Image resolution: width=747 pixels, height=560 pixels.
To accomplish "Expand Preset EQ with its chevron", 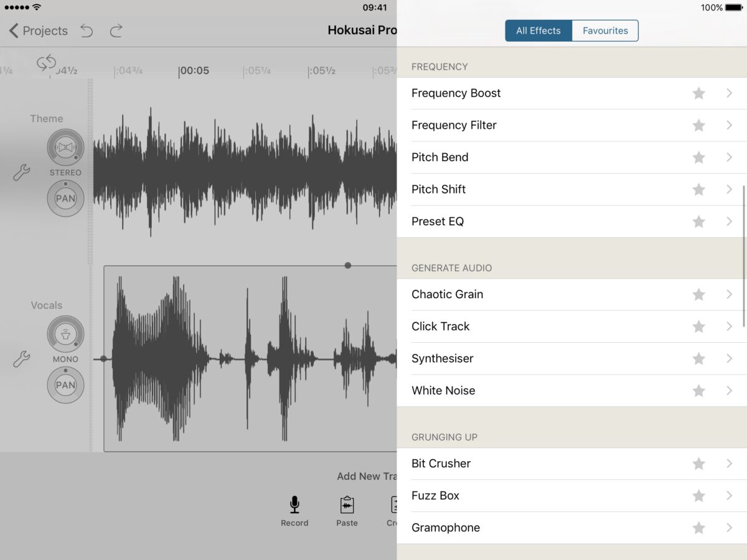I will 729,222.
